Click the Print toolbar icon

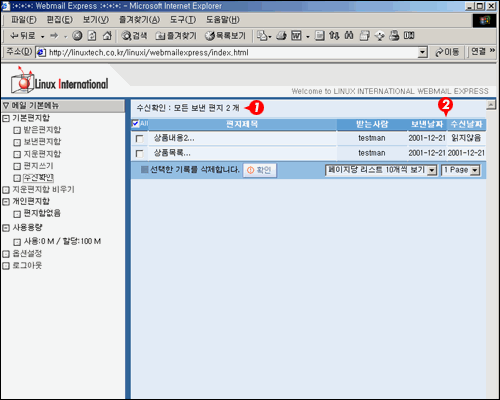[281, 36]
